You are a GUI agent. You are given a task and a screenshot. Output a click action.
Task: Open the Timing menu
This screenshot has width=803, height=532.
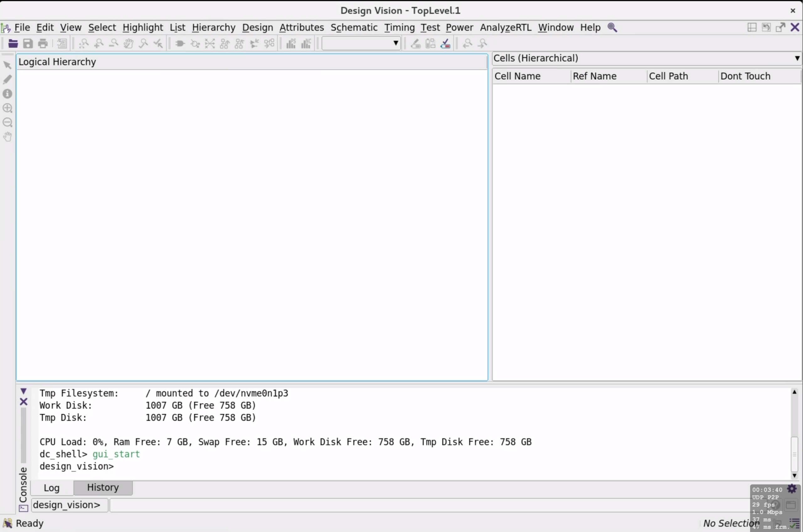click(x=399, y=28)
